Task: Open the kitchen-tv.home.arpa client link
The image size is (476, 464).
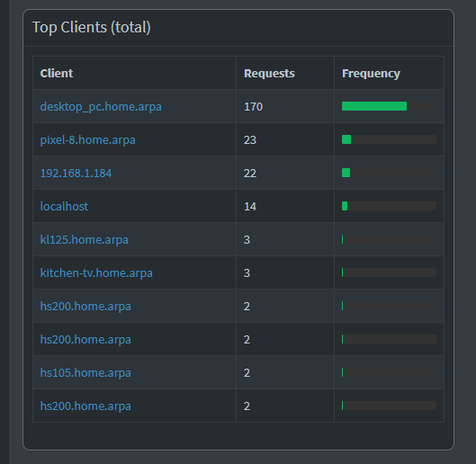Action: click(96, 272)
